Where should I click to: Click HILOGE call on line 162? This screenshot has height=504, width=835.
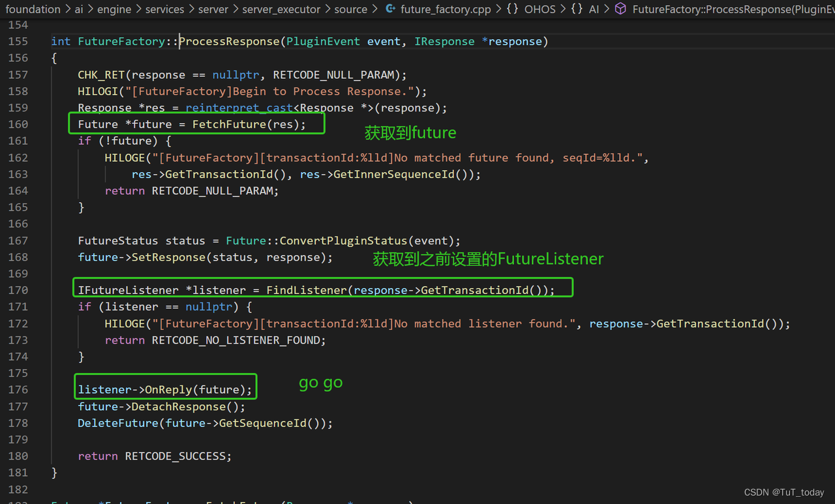125,158
